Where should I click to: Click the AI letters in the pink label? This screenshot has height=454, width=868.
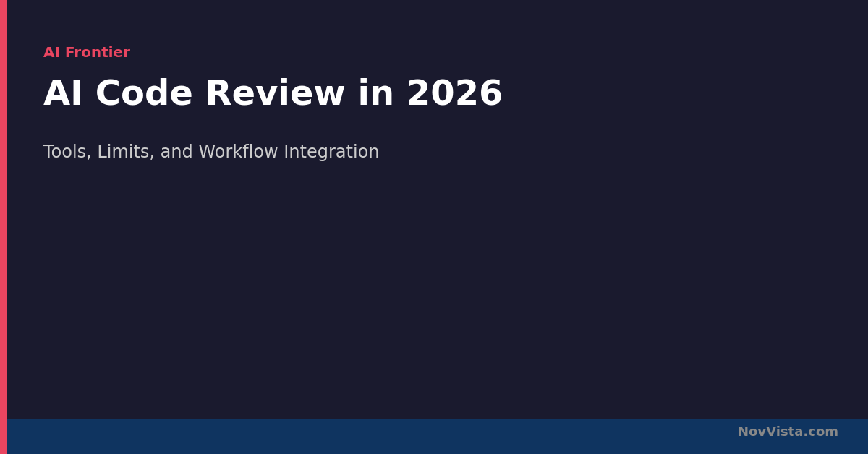pyautogui.click(x=51, y=53)
